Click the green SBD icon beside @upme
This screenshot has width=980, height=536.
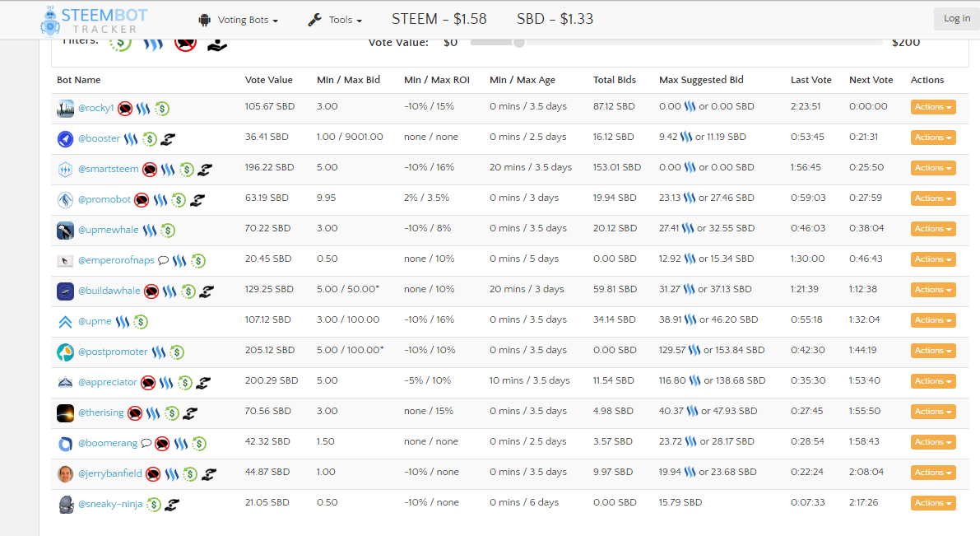point(141,322)
